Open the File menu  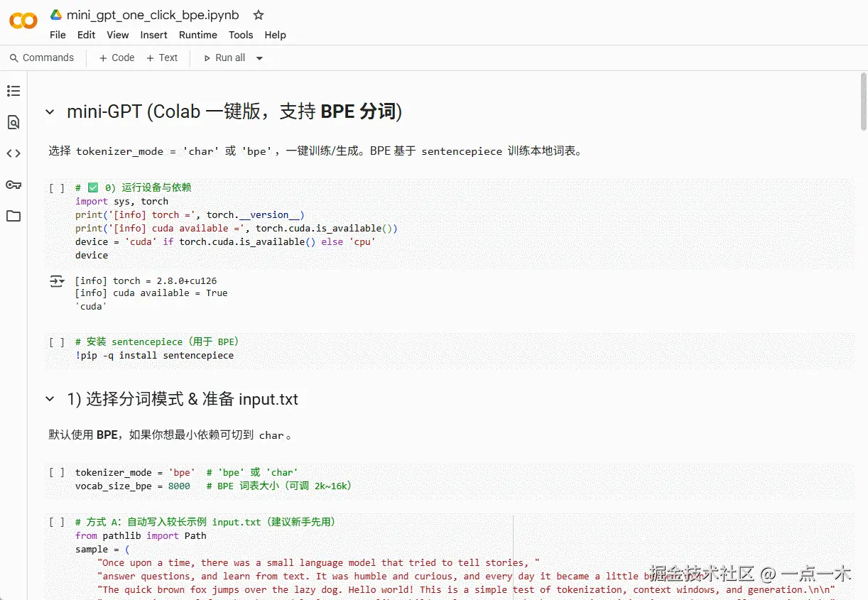coord(57,34)
